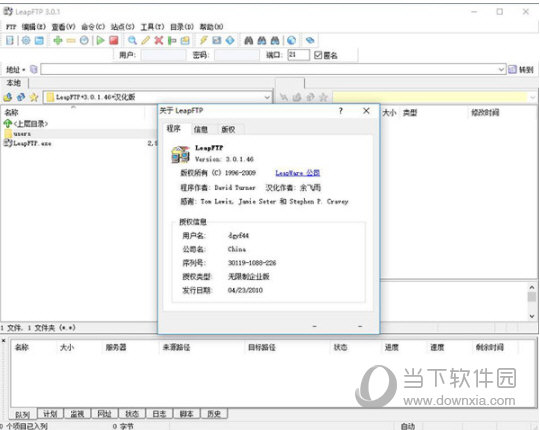Click the red X delete toolbar icon
540x430 pixels.
tap(159, 40)
